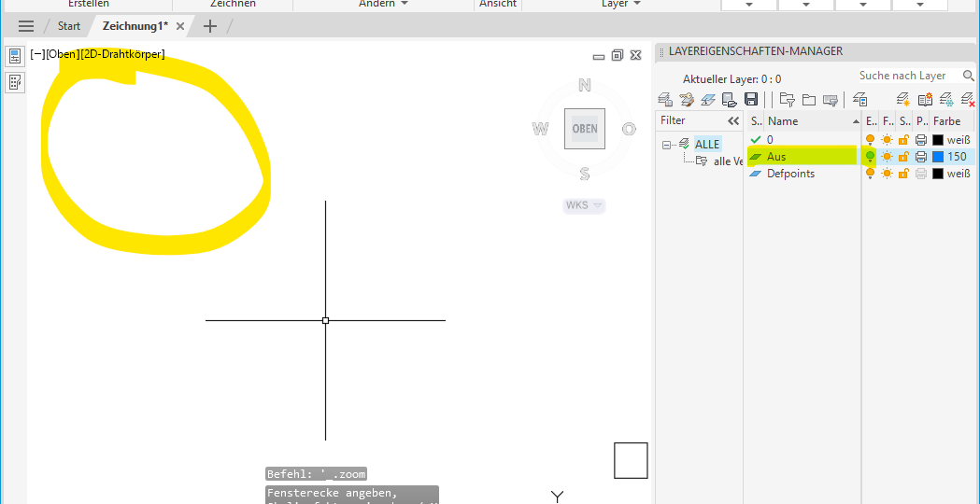This screenshot has width=980, height=504.
Task: Freeze layer 0 via its sun icon
Action: pyautogui.click(x=888, y=140)
